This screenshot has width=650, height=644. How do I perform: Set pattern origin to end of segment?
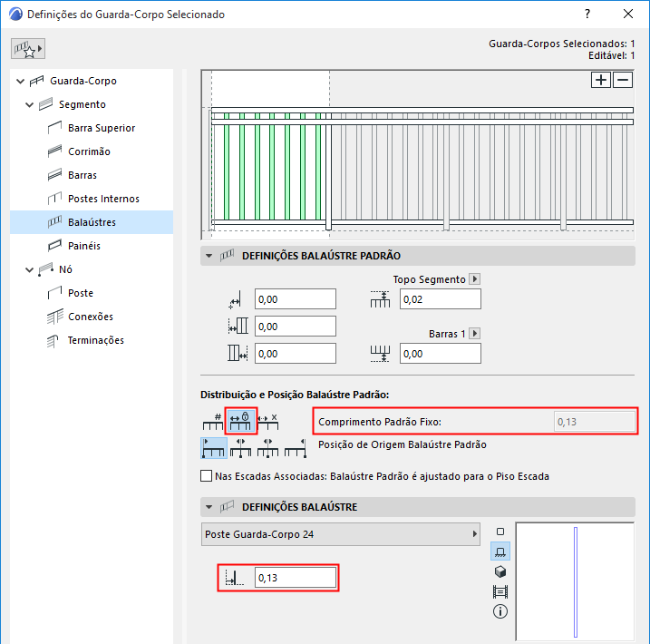[x=296, y=448]
